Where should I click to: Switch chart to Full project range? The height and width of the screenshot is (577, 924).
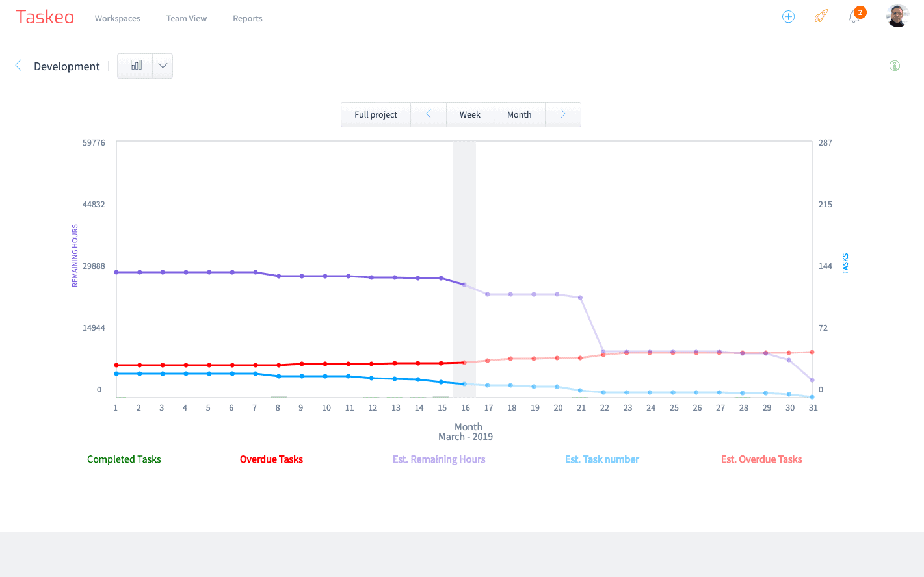(376, 115)
